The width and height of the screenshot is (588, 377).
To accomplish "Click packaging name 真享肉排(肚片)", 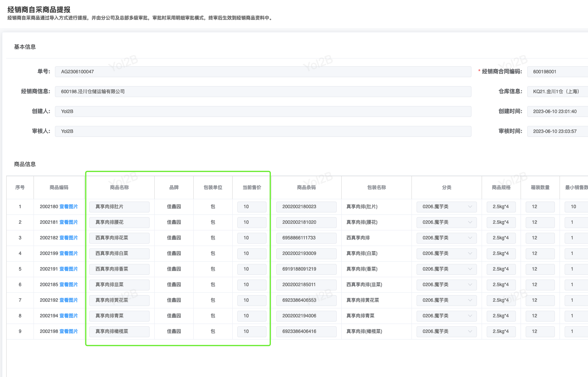I will (362, 207).
